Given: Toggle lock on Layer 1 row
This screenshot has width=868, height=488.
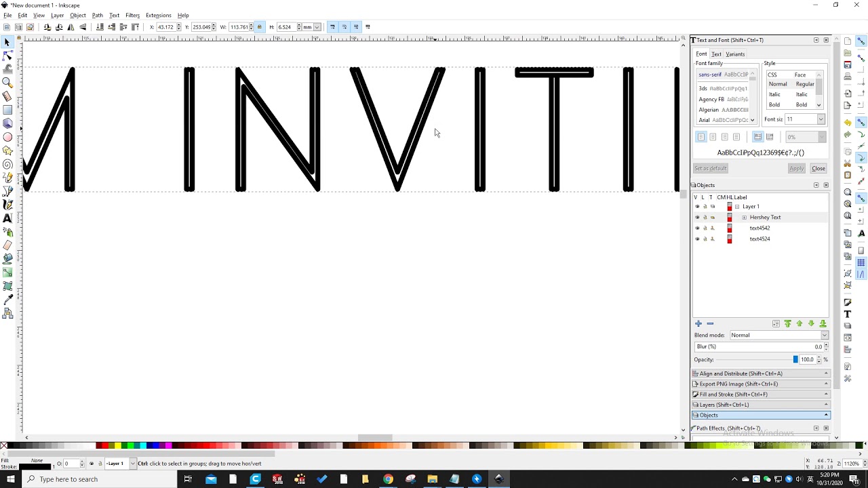Looking at the screenshot, I should click(x=705, y=207).
